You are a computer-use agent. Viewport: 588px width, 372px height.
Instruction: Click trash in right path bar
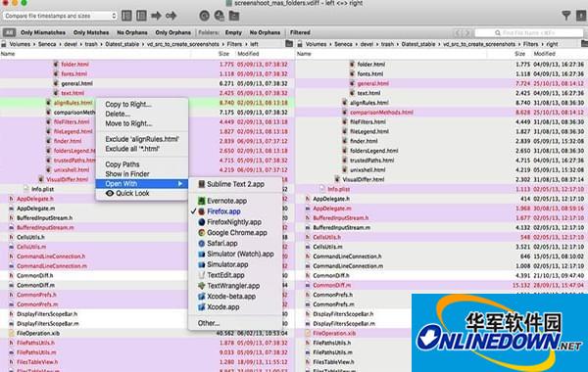click(387, 44)
